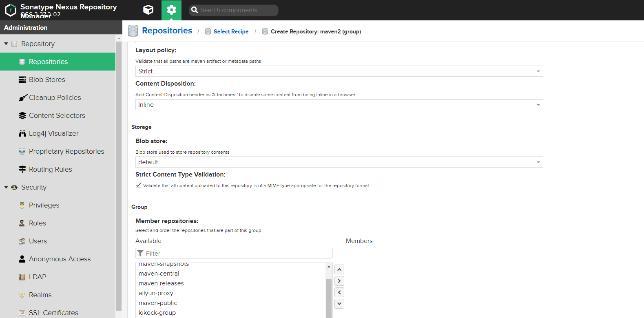
Task: Select maven-releases in Available list
Action: [x=231, y=283]
